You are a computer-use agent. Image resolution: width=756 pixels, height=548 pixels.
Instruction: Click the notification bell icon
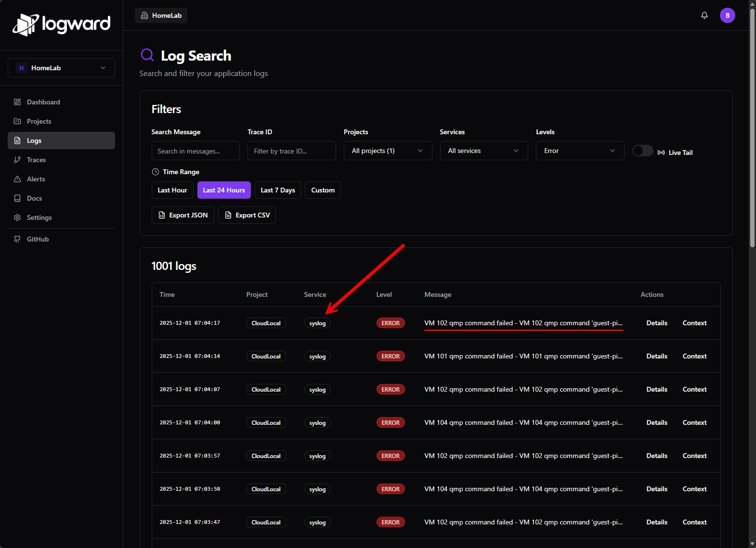click(704, 15)
